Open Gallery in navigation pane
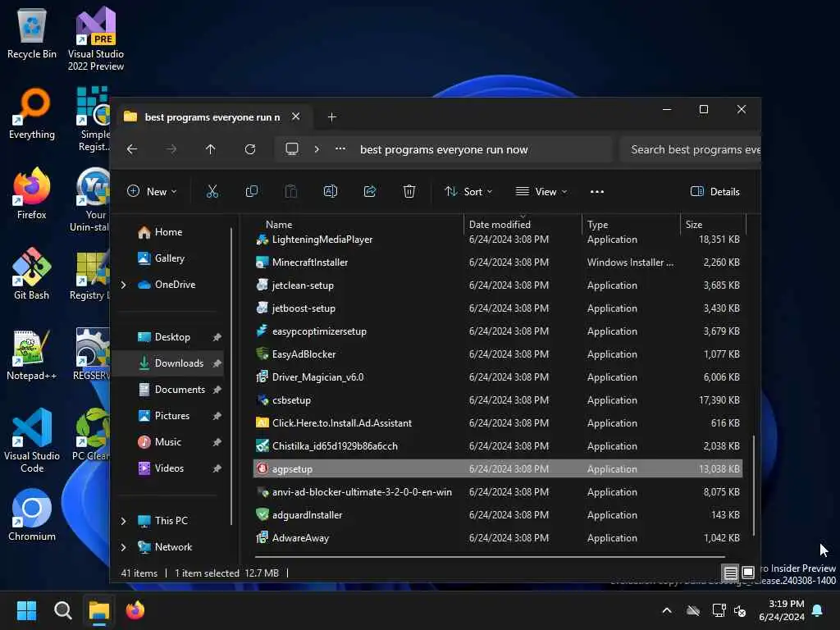 (169, 258)
